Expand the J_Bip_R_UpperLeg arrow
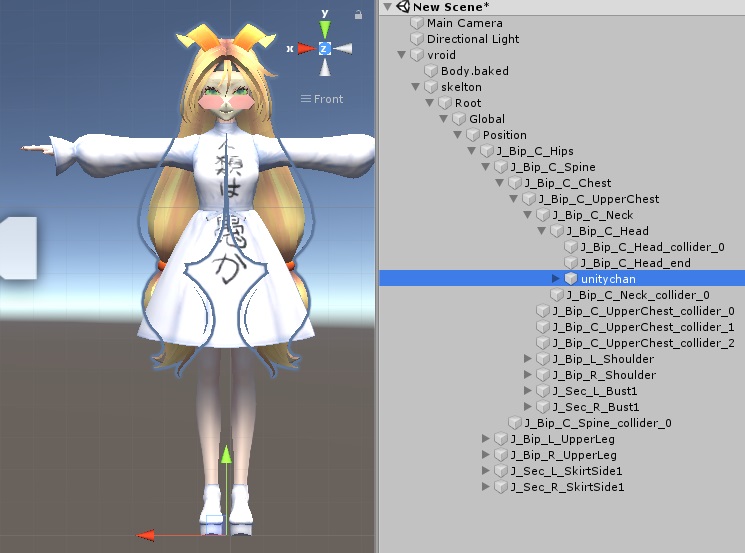 coord(486,455)
